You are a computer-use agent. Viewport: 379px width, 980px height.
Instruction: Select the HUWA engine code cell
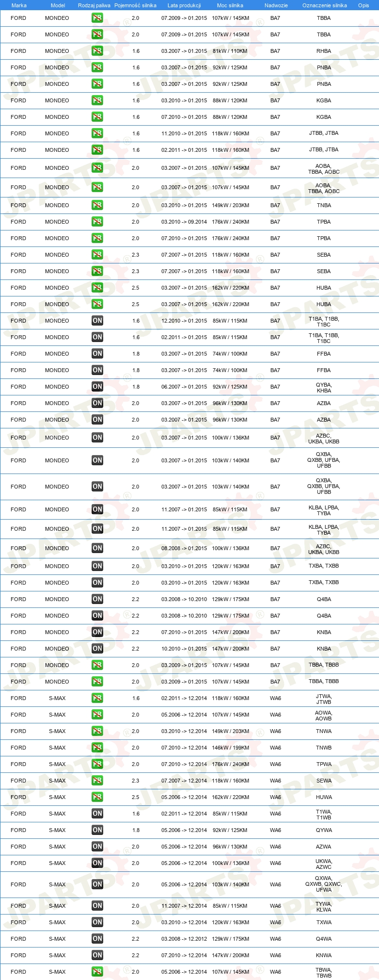click(324, 797)
